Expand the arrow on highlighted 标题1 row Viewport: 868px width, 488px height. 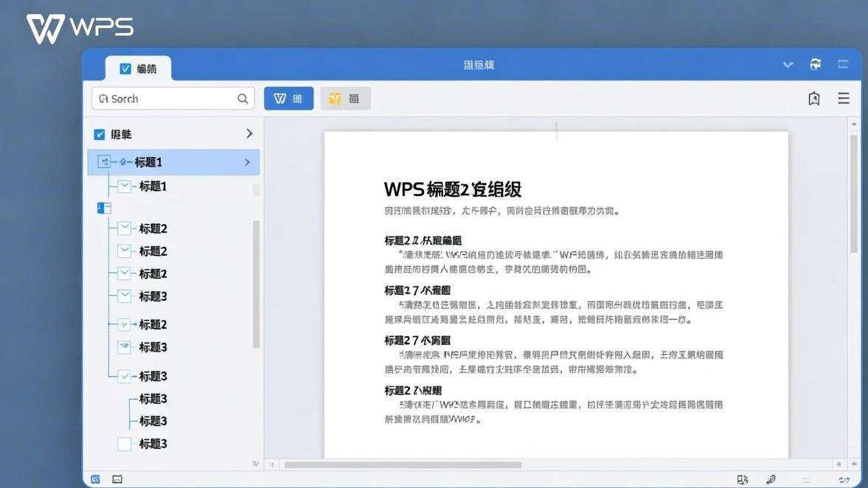(248, 162)
